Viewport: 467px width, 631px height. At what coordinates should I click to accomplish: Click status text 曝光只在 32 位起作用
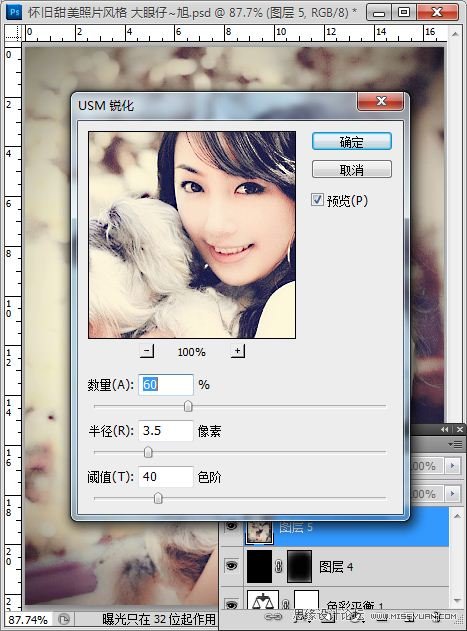tap(159, 619)
